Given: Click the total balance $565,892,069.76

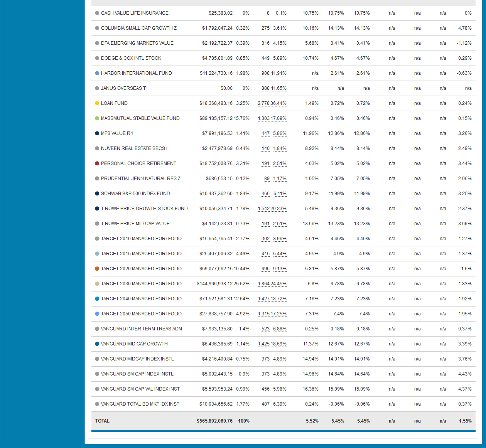Looking at the screenshot, I should [x=214, y=421].
